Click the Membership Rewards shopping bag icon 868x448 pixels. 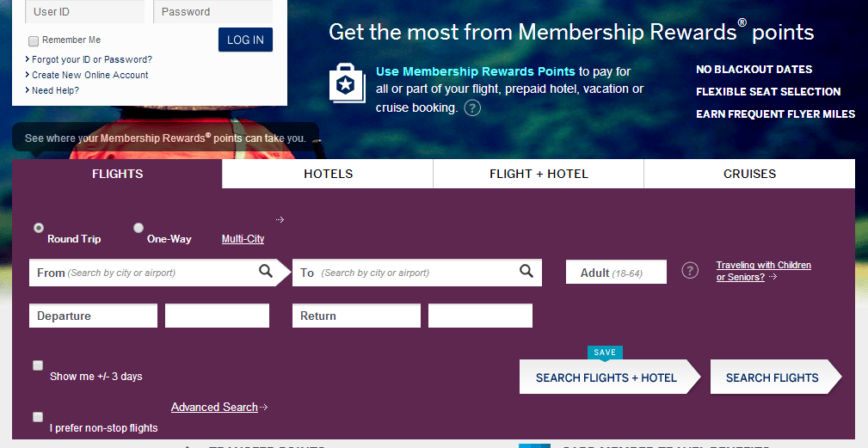pos(347,83)
